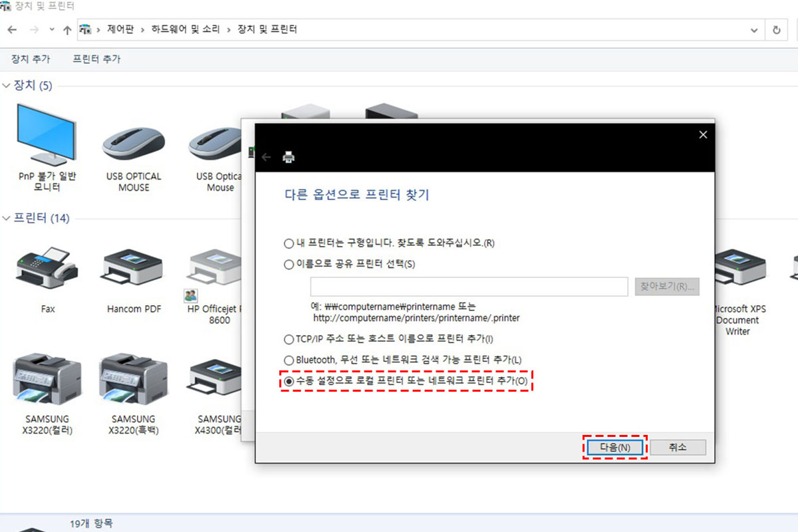
Task: Expand chevron after 하드웨어 및 소리 breadcrumb
Action: click(x=229, y=30)
